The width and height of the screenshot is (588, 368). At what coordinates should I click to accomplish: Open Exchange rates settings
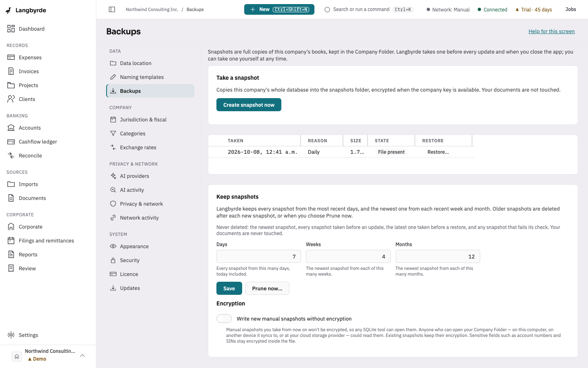[150, 147]
